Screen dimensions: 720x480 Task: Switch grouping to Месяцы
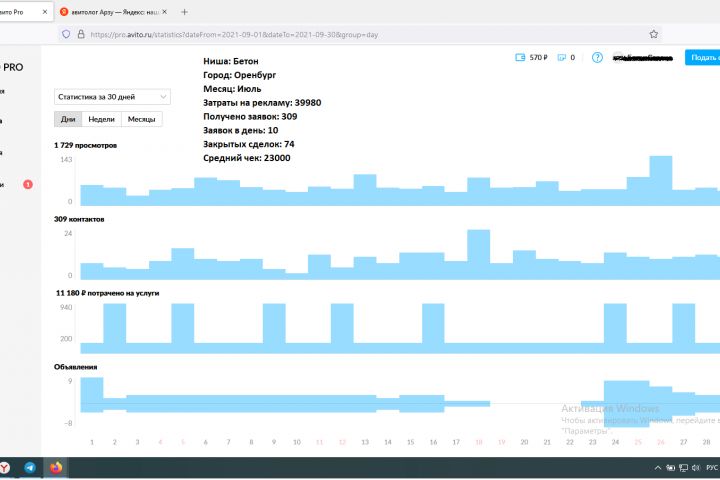(141, 119)
